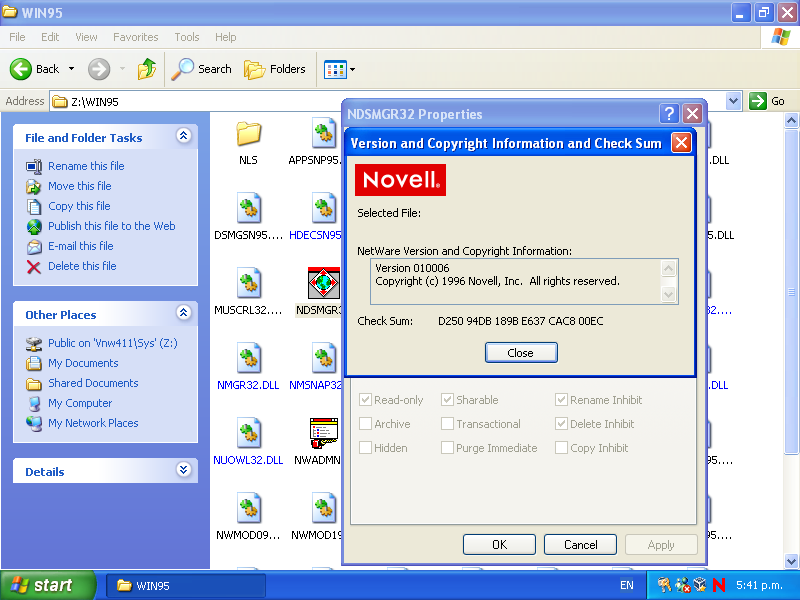Open My Documents link
Image resolution: width=800 pixels, height=600 pixels.
[83, 363]
